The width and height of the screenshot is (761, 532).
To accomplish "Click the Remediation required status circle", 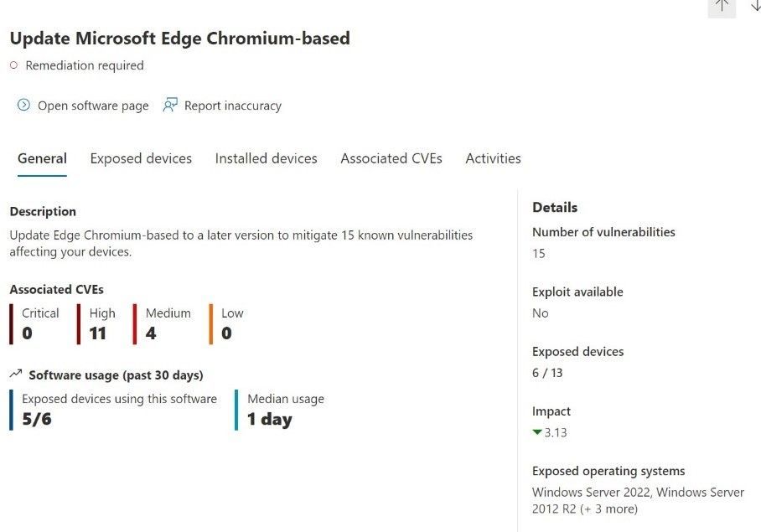I will pyautogui.click(x=13, y=65).
